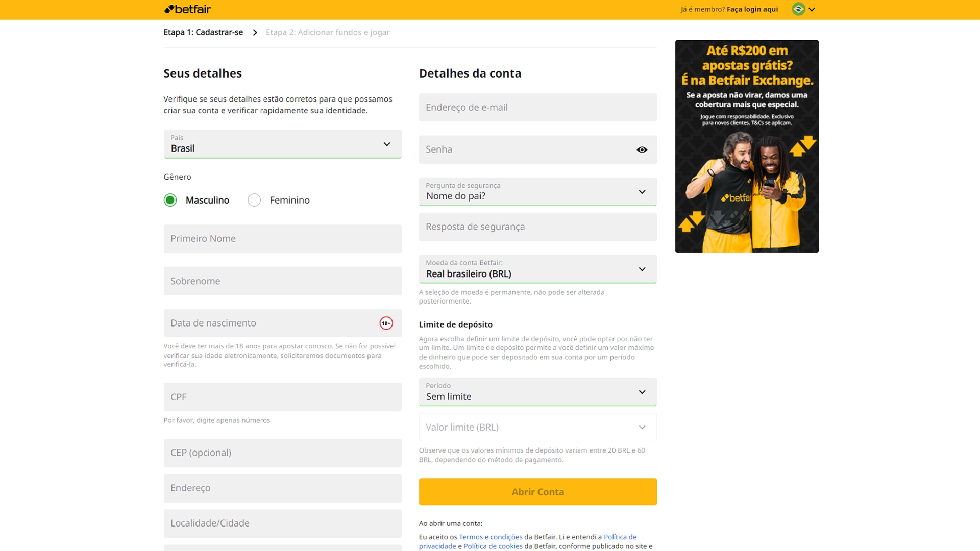
Task: Click the Limite de depósito heading
Action: click(x=456, y=324)
